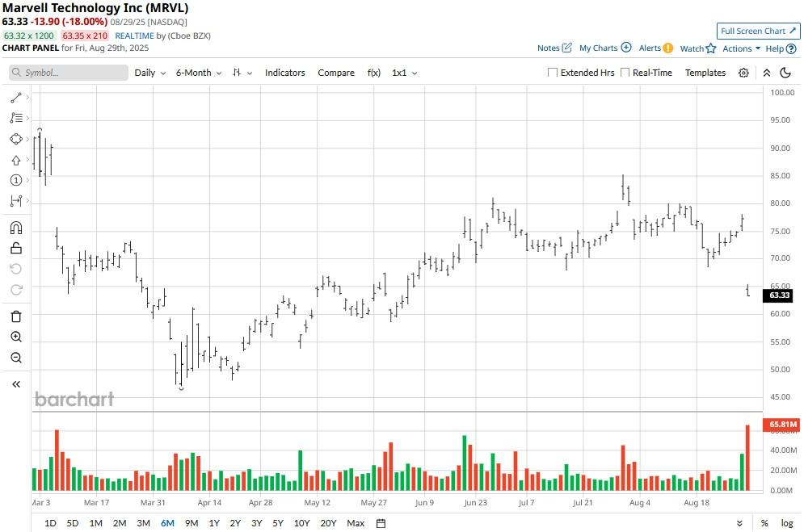The height and width of the screenshot is (532, 804).
Task: Select the 1D range tab
Action: click(x=50, y=523)
